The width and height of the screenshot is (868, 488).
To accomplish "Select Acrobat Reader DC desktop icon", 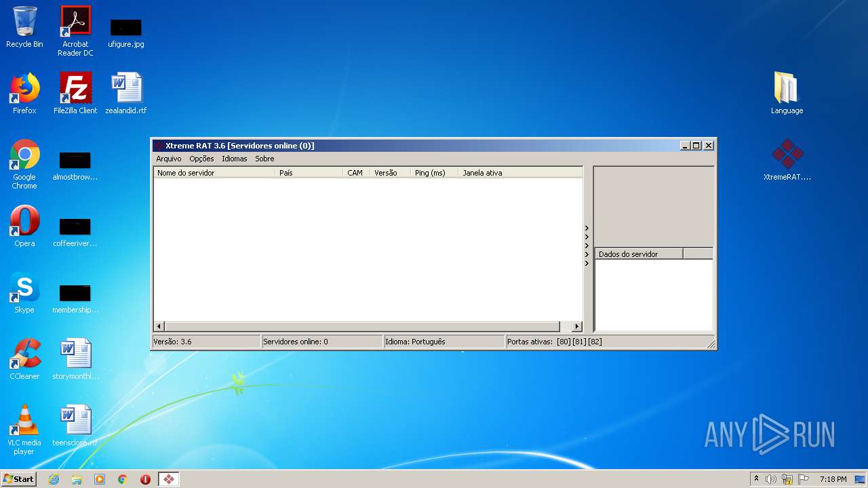I will point(75,30).
